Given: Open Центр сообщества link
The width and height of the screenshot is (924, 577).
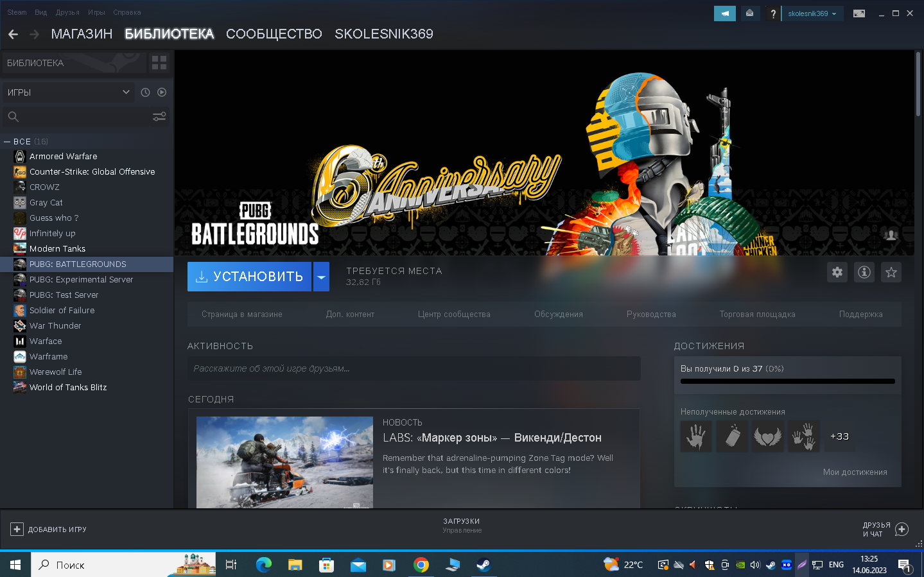Looking at the screenshot, I should [454, 314].
